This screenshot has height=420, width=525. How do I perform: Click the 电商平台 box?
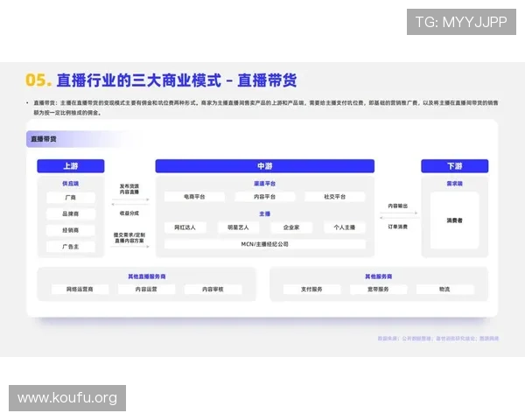194,197
